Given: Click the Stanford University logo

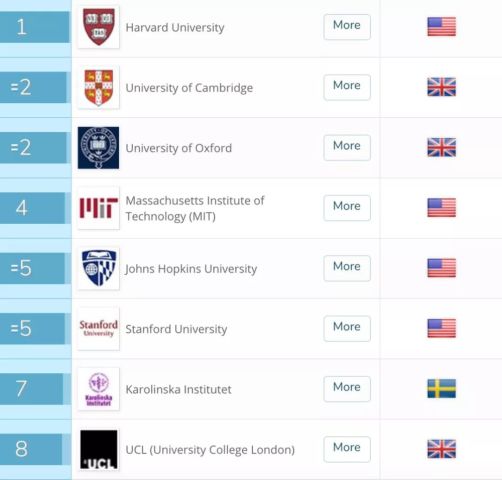Looking at the screenshot, I should tap(98, 329).
